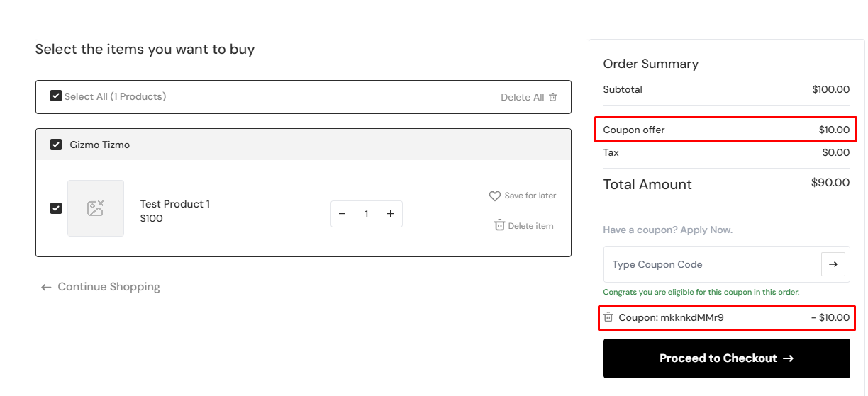Uncheck the Gizmo Tizmo seller checkbox
The image size is (868, 396).
click(56, 145)
